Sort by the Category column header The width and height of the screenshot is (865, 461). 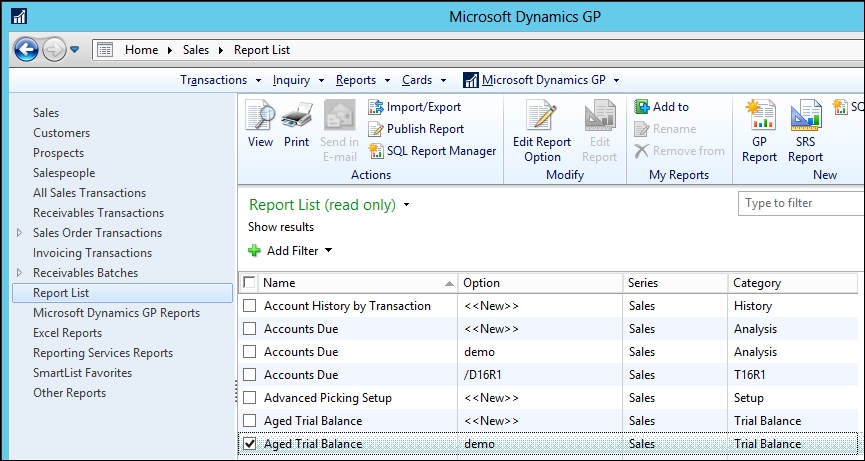click(793, 283)
